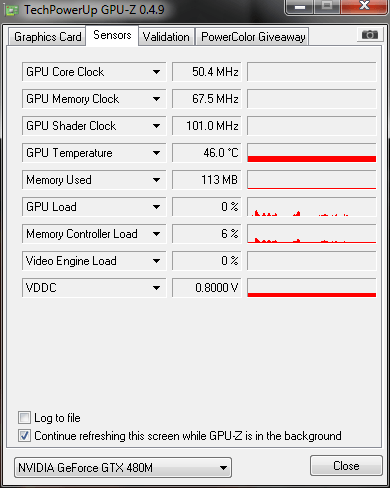Viewport: 390px width, 488px height.
Task: Open the VDDC sensor dropdown
Action: 156,288
